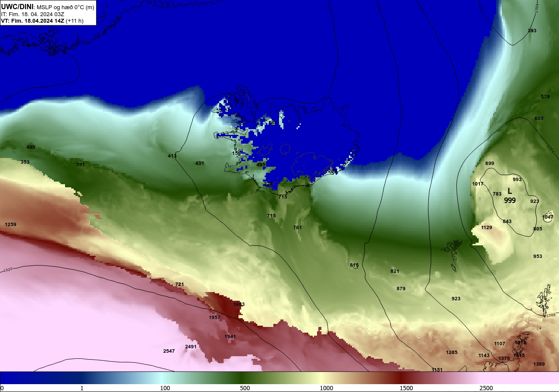Screen dimensions: 559x392
Task: Click the map value 353
Action: pyautogui.click(x=25, y=162)
